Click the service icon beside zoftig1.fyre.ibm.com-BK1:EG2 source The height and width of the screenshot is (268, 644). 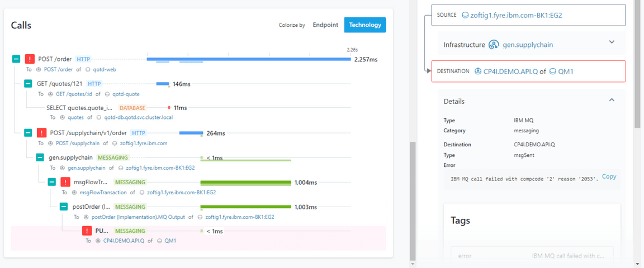[466, 15]
